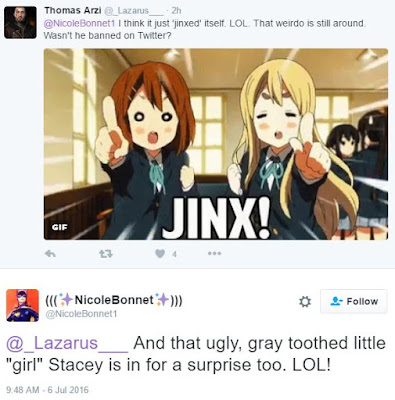Retweet the JINX GIF tweet
The width and height of the screenshot is (395, 400).
coord(106,254)
